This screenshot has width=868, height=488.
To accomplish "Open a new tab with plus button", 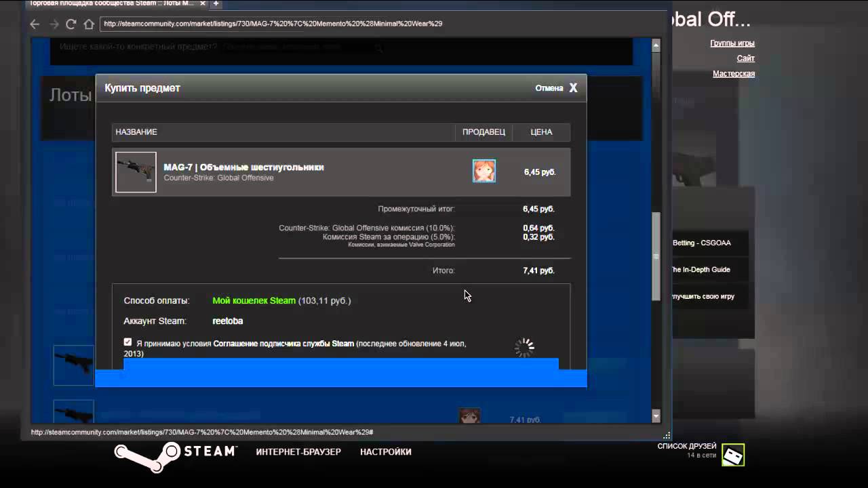I will coord(216,3).
